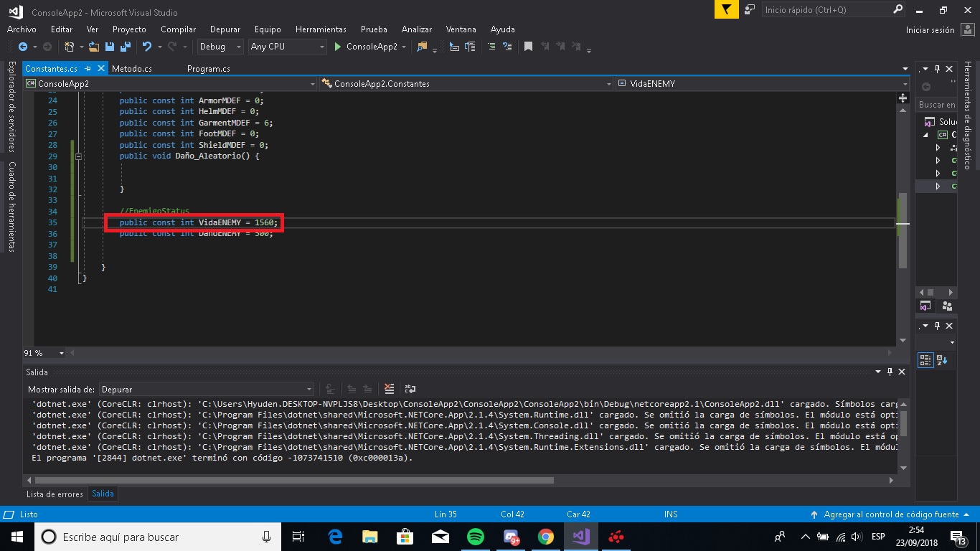Toggle pin on Solution Explorer panel
The width and height of the screenshot is (980, 551).
[937, 69]
